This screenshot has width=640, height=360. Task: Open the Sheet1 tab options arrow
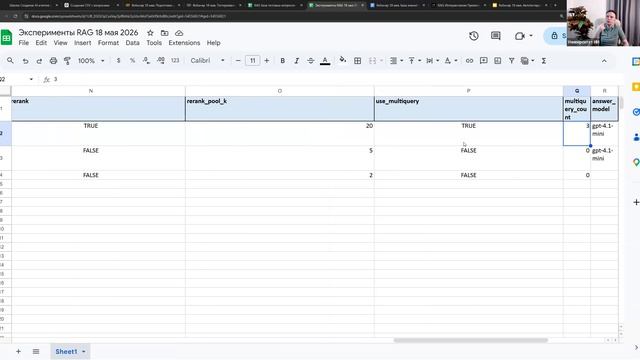(x=84, y=351)
